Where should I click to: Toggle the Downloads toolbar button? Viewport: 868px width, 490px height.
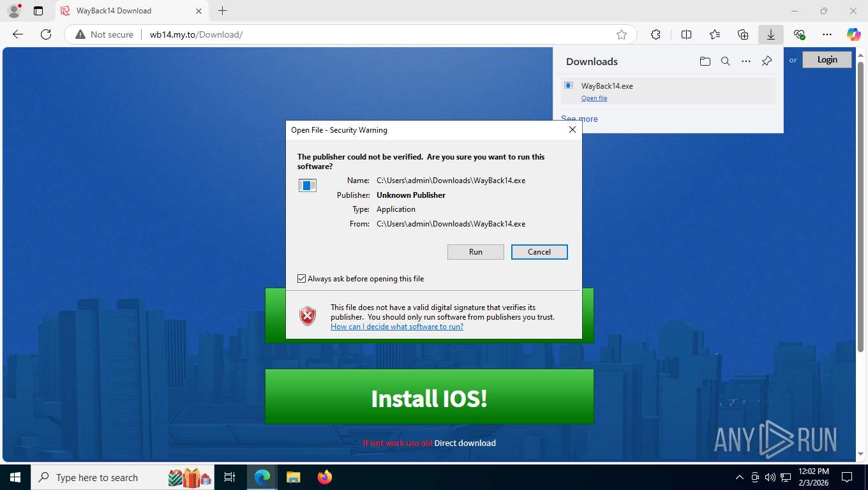point(771,34)
